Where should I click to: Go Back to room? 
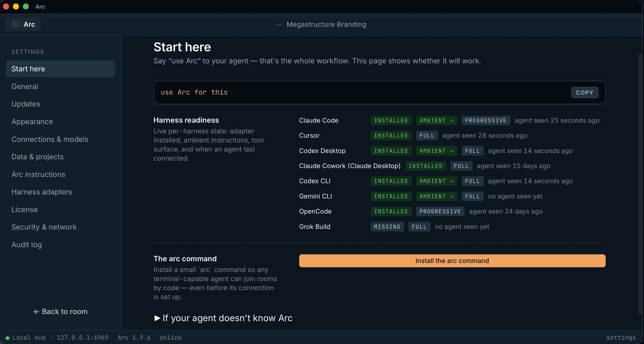point(60,311)
